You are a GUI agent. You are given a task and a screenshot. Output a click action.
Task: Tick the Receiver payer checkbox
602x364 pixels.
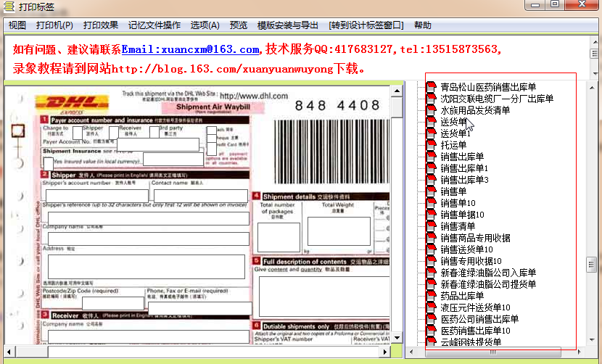[113, 133]
